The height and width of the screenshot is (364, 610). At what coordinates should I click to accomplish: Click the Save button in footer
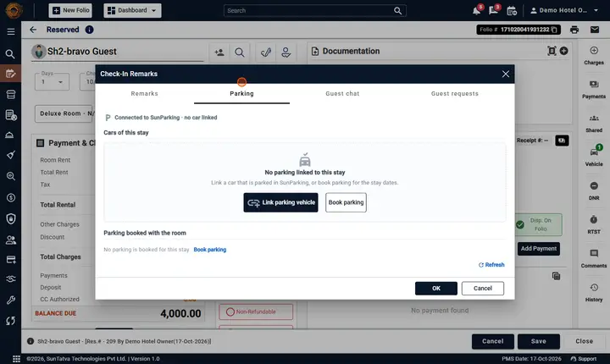pyautogui.click(x=539, y=341)
